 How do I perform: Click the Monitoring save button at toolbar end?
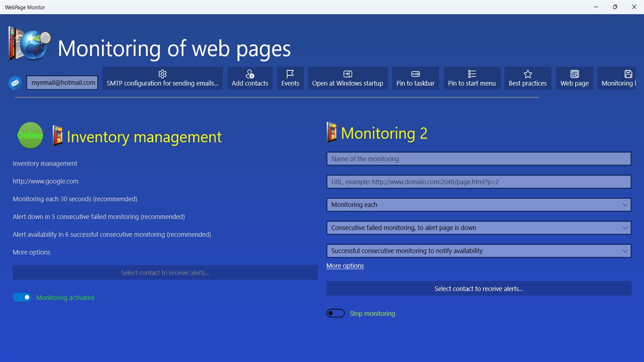tap(617, 78)
